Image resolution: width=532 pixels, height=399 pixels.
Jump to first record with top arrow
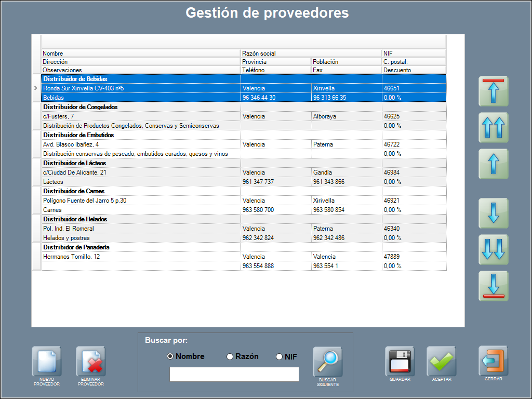493,91
